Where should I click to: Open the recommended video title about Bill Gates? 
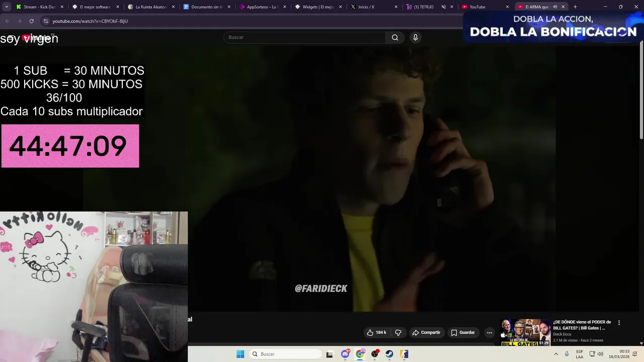(x=582, y=325)
